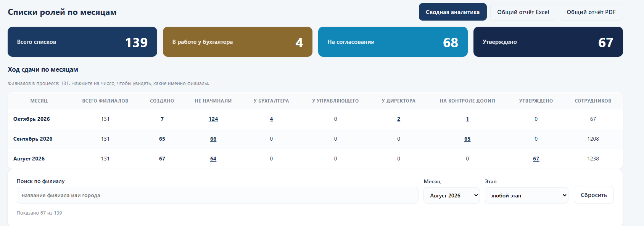Open the 1 branch under ДООИП control in October
Viewport: 644px width, 226px height.
click(x=467, y=119)
